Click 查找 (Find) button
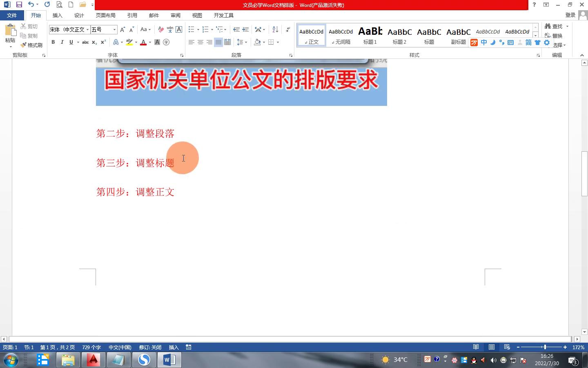 tap(554, 26)
